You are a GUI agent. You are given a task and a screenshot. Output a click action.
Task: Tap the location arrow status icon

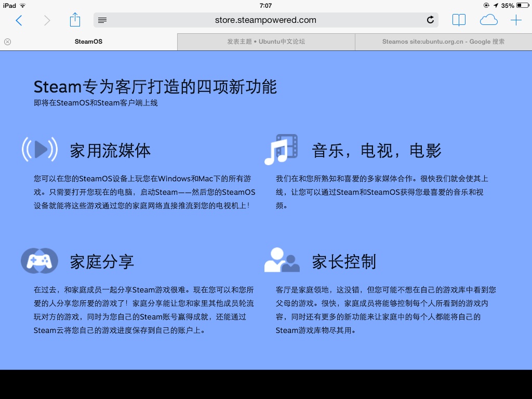click(x=496, y=5)
